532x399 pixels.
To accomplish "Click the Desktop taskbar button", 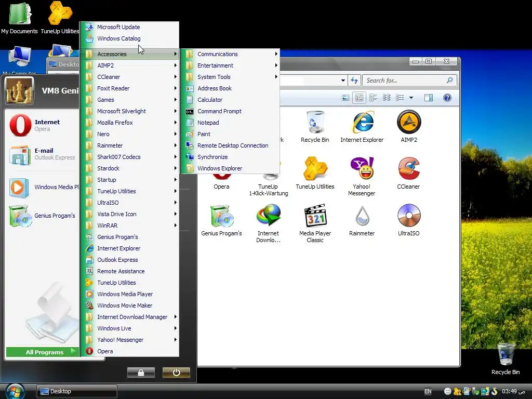I will (x=77, y=391).
